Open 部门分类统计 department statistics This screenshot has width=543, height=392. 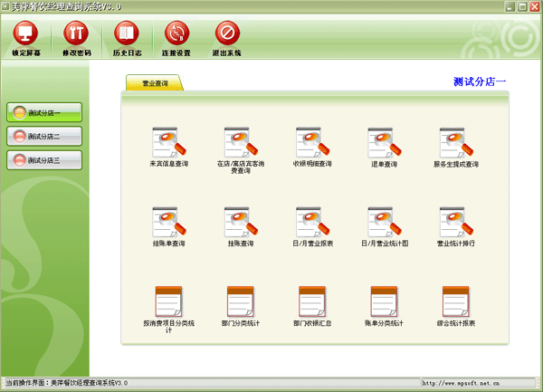[x=240, y=301]
